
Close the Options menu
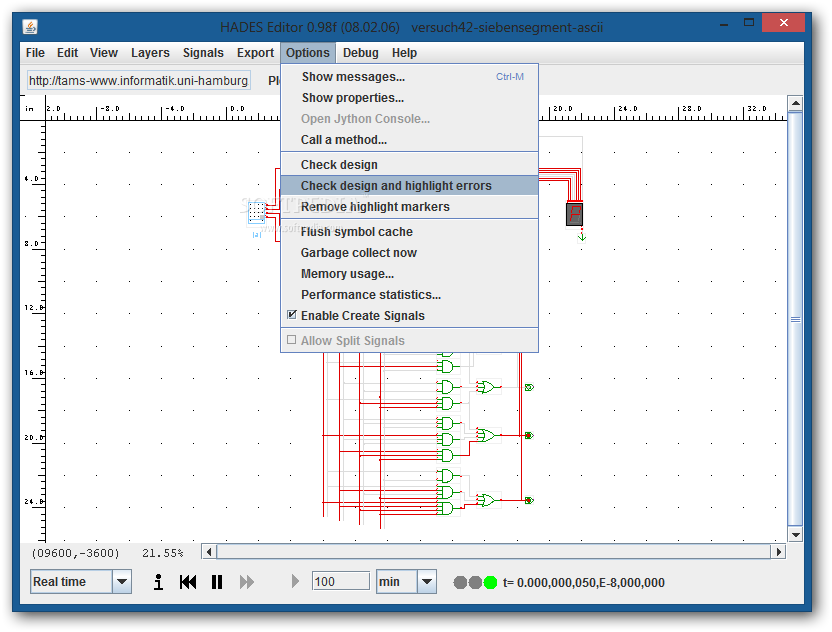(308, 53)
